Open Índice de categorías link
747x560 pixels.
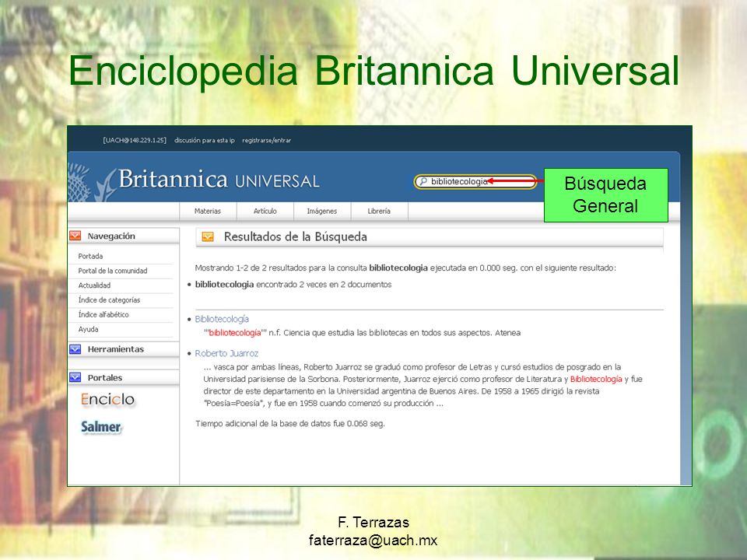[x=109, y=300]
